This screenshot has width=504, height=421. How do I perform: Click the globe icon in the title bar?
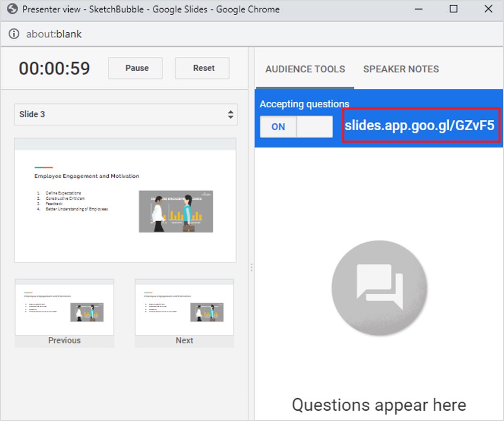(x=12, y=9)
